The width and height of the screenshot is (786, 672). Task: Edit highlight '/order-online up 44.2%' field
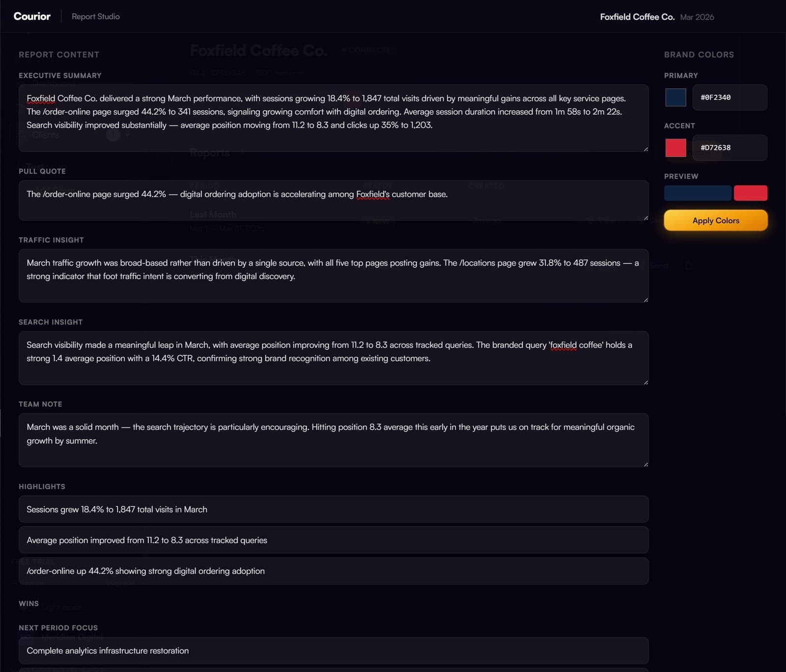coord(334,571)
